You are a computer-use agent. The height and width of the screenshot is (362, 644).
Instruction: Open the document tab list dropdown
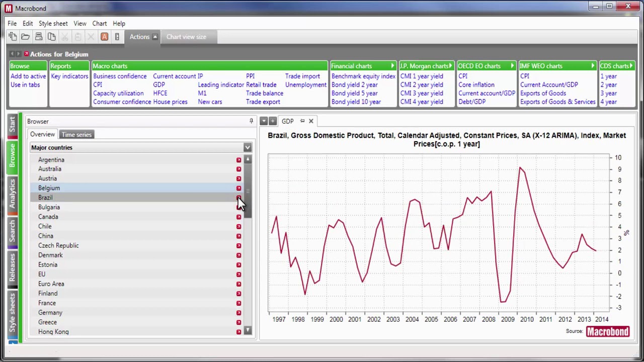[264, 121]
